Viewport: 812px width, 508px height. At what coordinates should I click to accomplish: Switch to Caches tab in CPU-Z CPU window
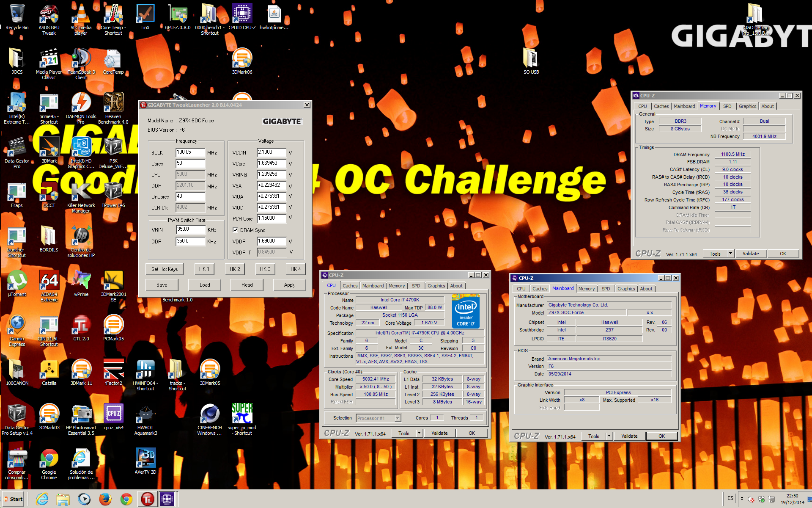(x=350, y=286)
